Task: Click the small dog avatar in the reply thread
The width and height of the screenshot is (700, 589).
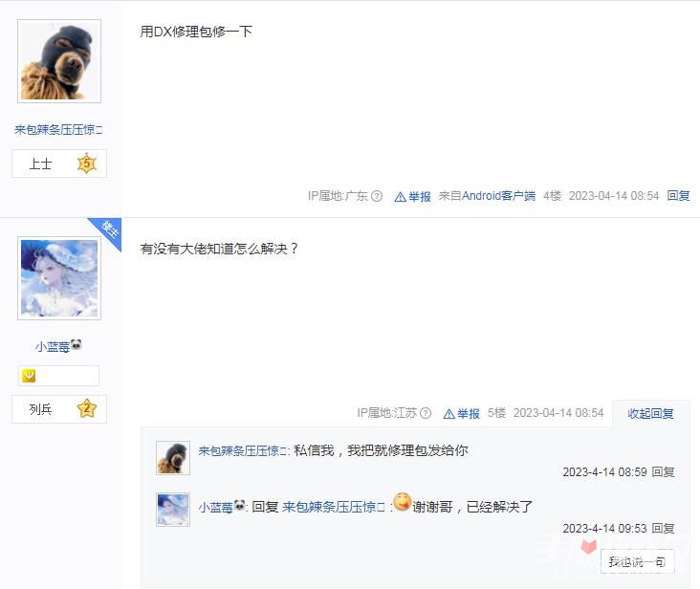Action: coord(173,458)
